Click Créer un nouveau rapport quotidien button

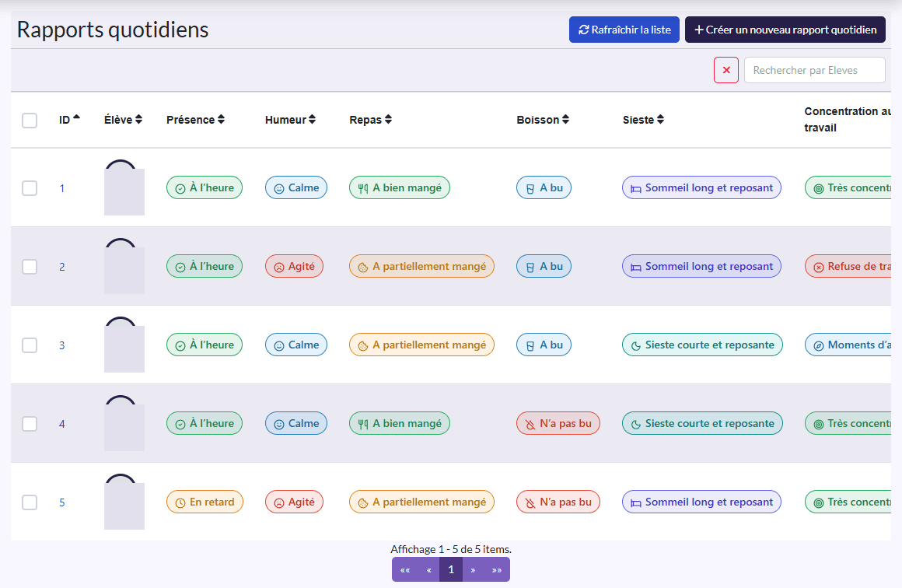pyautogui.click(x=785, y=30)
